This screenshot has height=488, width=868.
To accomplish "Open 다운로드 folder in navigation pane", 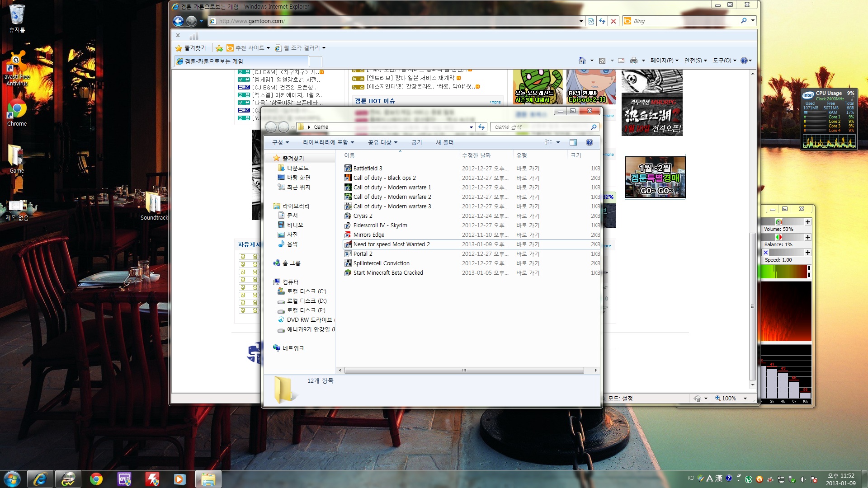I will [x=297, y=168].
